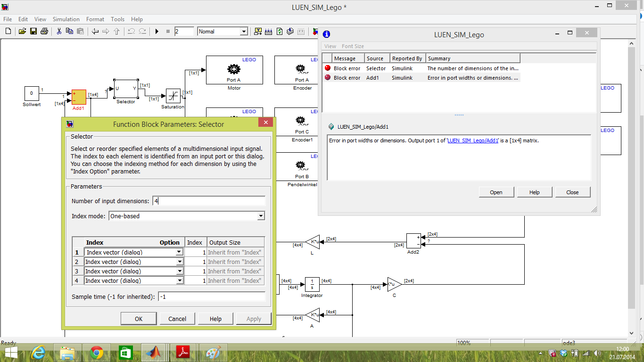This screenshot has width=644, height=362.
Task: Print the model using the printer icon
Action: (44, 32)
